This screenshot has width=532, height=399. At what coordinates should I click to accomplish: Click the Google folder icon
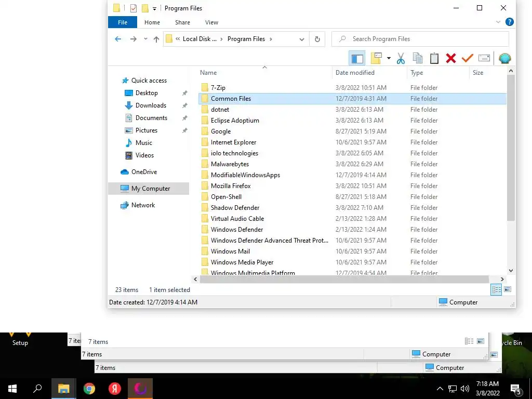[205, 131]
